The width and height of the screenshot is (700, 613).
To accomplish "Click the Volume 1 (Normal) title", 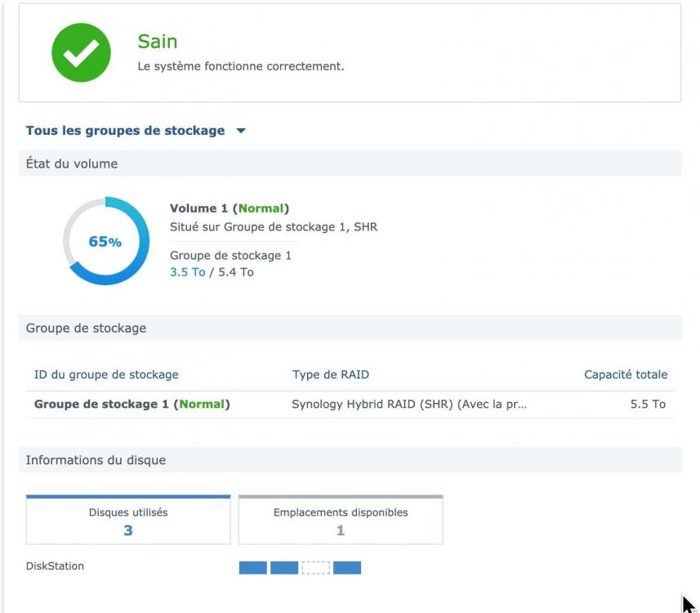I will pyautogui.click(x=229, y=208).
